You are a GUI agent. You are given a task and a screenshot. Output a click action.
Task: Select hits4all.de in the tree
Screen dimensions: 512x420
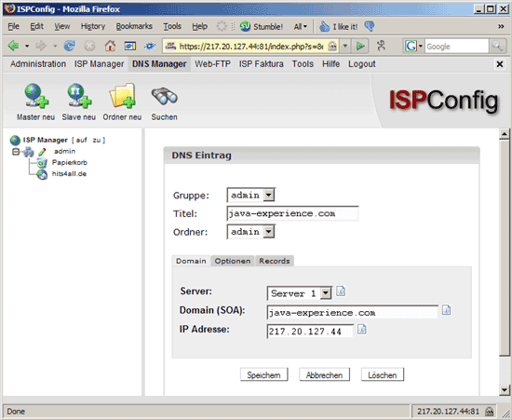point(69,174)
